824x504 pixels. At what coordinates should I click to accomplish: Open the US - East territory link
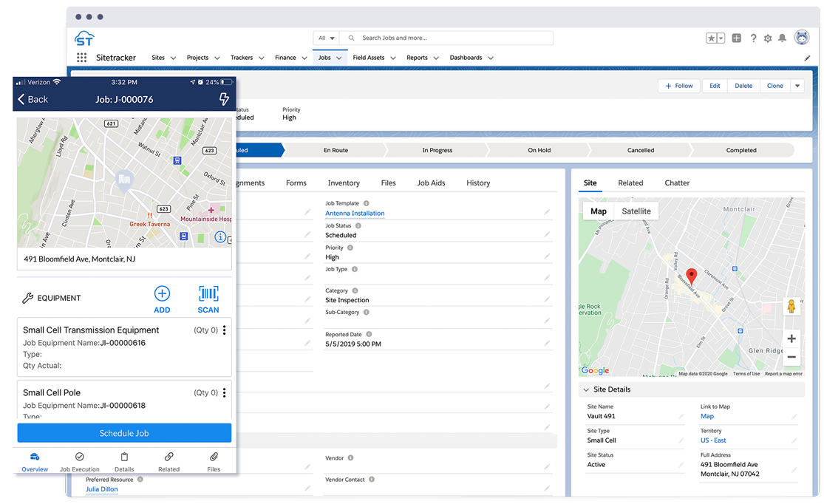[x=713, y=440]
